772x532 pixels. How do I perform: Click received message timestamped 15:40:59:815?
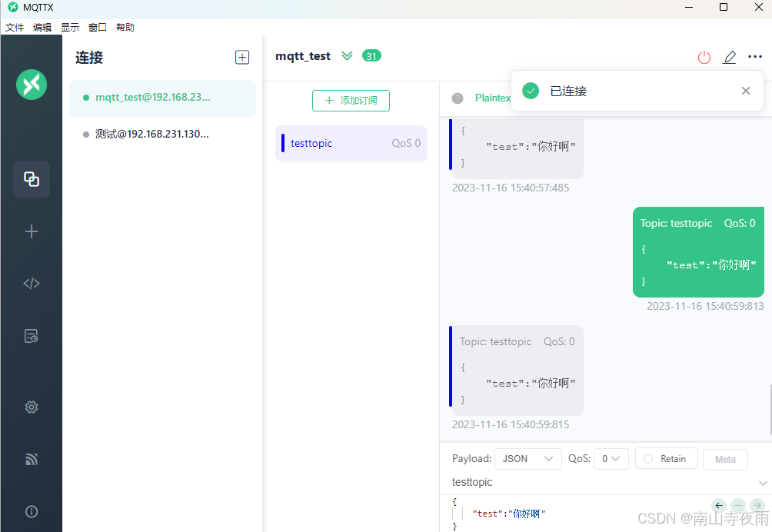point(517,370)
